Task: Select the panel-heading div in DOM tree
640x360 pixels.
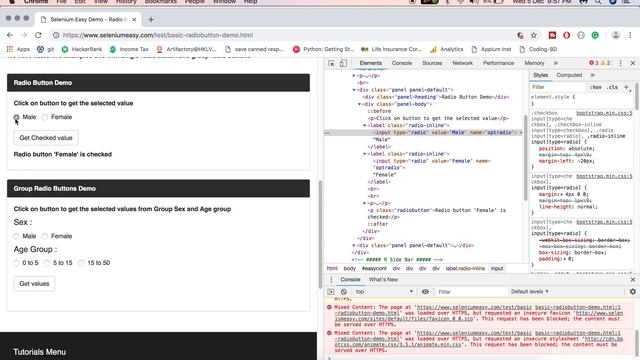Action: [436, 97]
